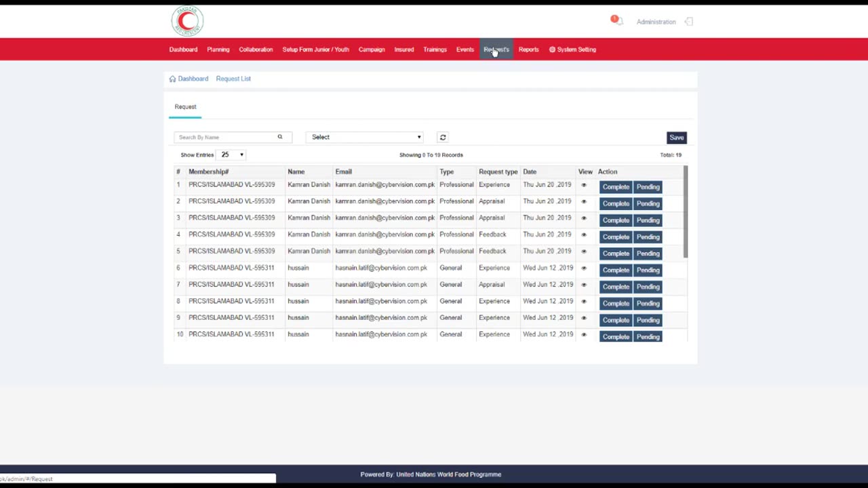View request row 3 eye icon

(x=583, y=218)
